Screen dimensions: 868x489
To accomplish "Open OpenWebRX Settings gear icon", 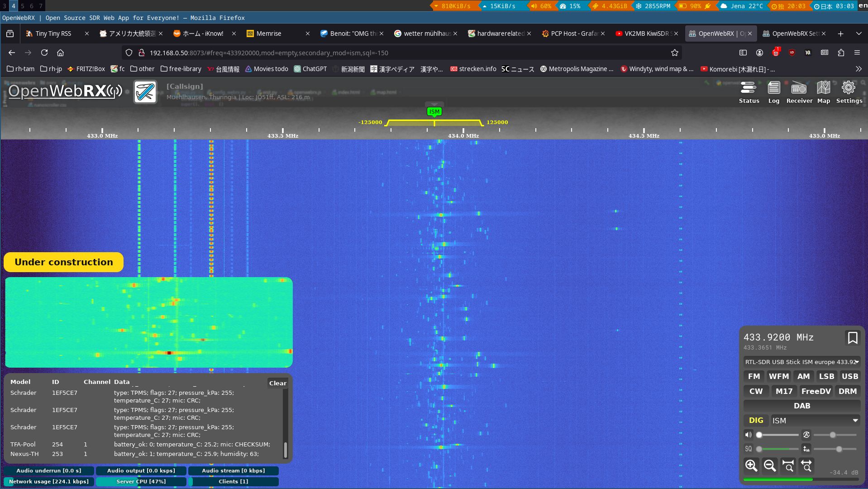I will (x=849, y=93).
